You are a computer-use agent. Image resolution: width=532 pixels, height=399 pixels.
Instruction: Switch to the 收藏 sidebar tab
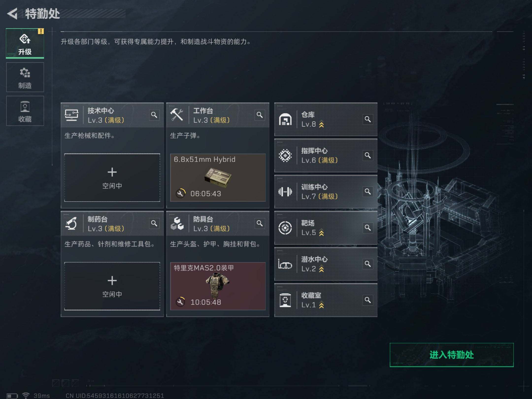pyautogui.click(x=25, y=111)
